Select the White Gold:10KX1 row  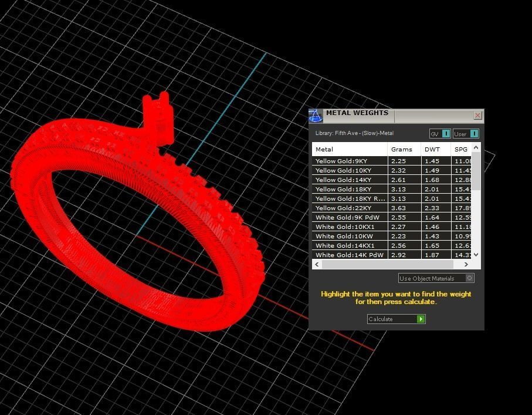[392, 227]
